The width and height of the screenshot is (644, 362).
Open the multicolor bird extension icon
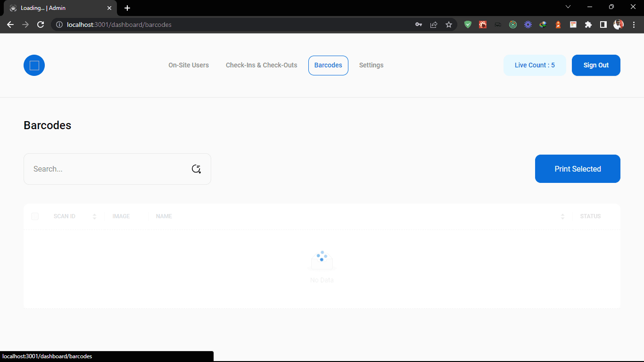(543, 25)
